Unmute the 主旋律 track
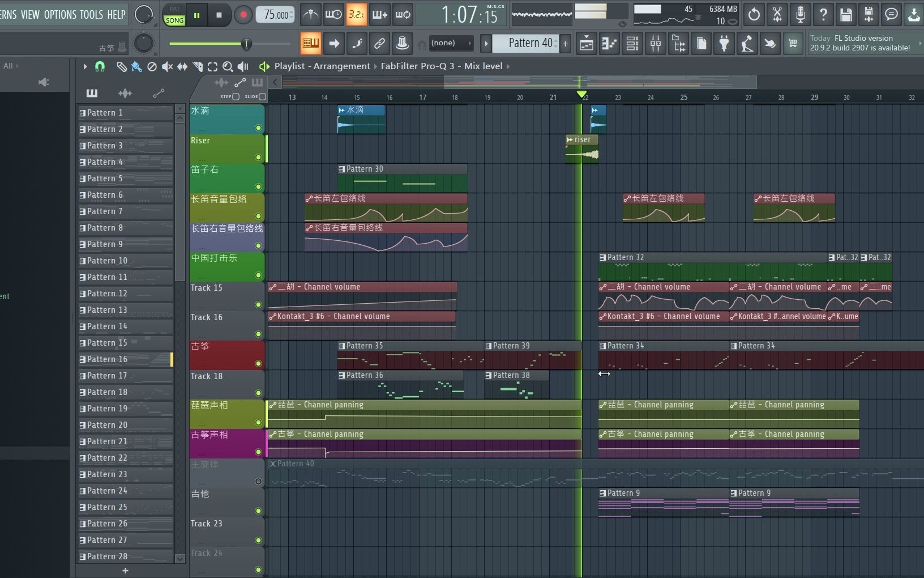The height and width of the screenshot is (578, 924). (259, 482)
